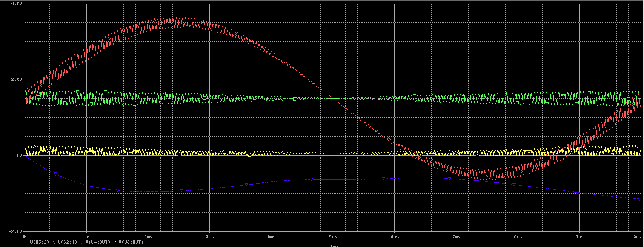Click the 7ms label on the time axis

pyautogui.click(x=456, y=237)
